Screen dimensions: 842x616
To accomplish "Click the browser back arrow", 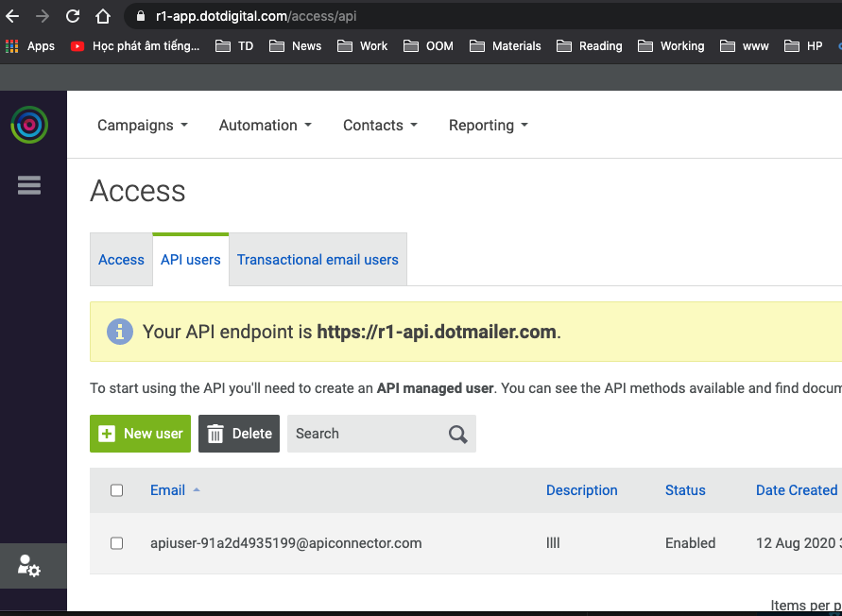I will [12, 16].
